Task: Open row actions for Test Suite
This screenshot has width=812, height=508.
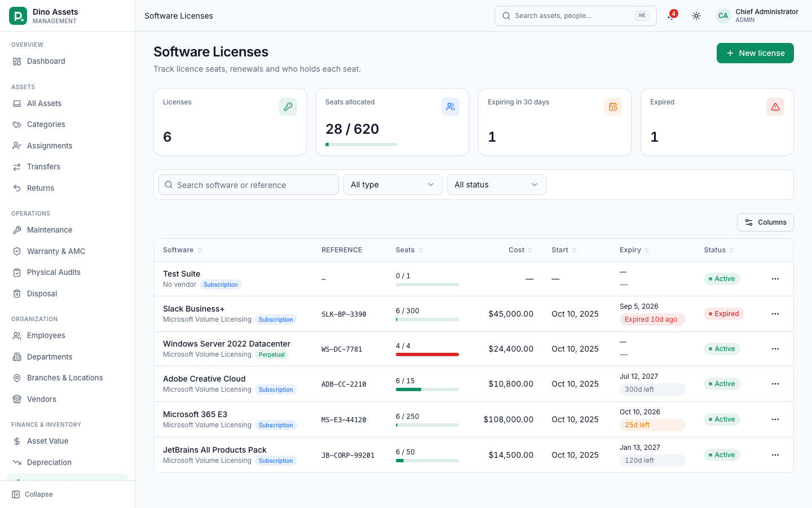Action: click(775, 279)
